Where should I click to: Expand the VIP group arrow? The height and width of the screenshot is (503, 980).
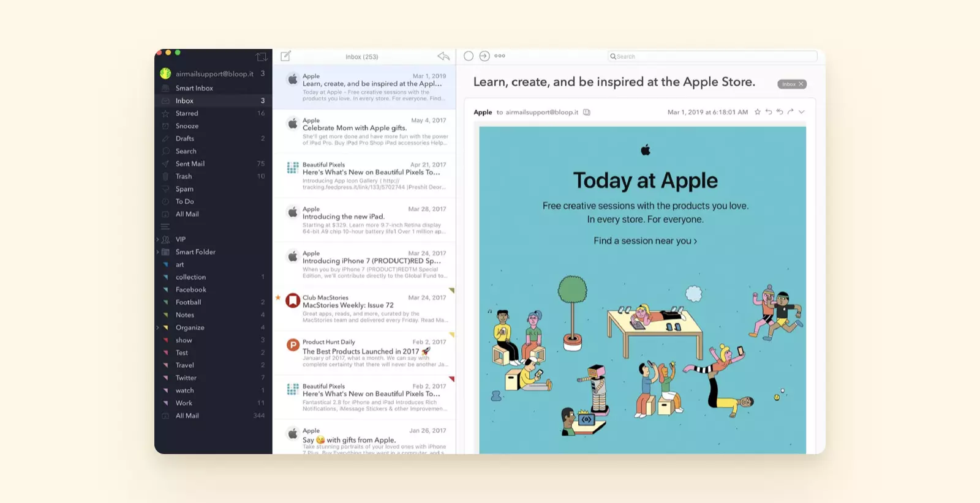(157, 239)
